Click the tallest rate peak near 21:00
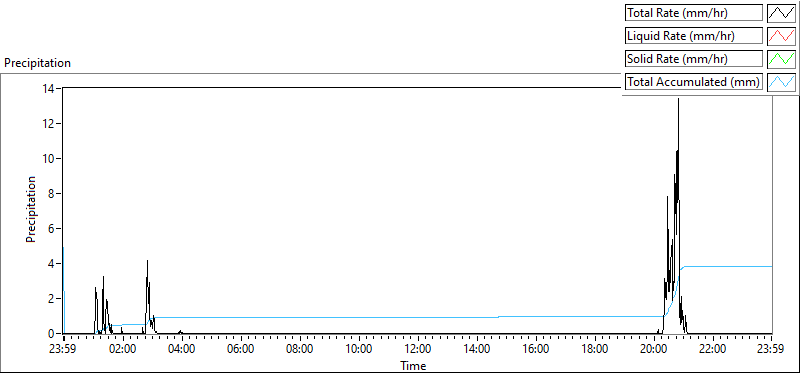The image size is (800, 373). point(678,100)
